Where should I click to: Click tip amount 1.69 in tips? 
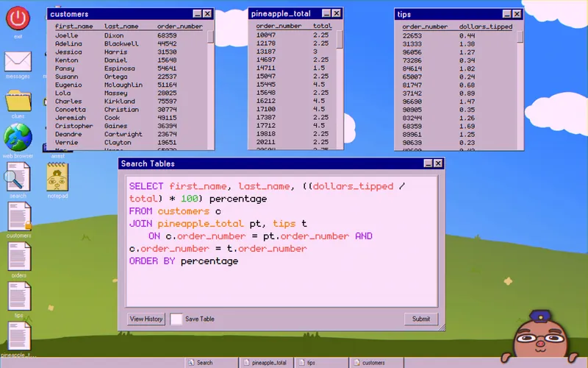pyautogui.click(x=467, y=126)
